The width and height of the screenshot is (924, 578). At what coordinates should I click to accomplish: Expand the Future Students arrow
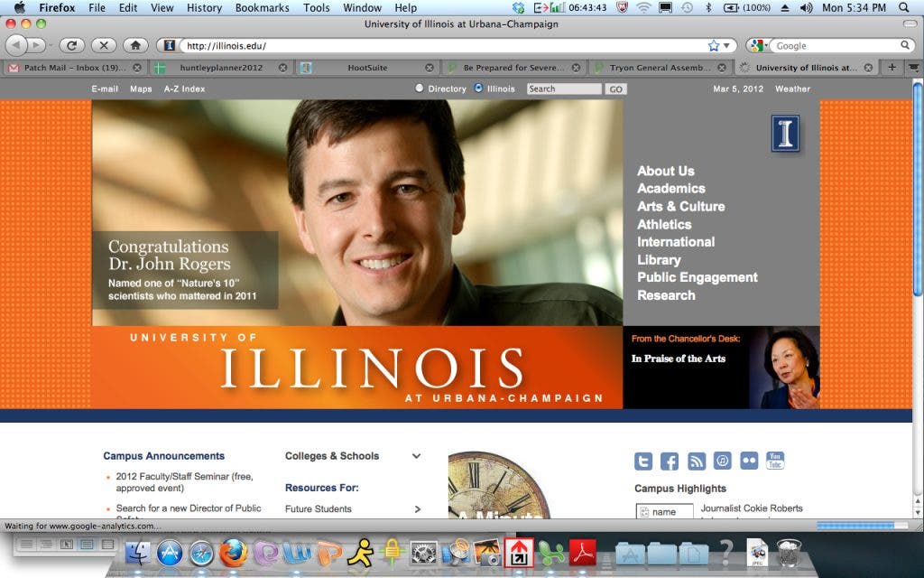click(418, 509)
